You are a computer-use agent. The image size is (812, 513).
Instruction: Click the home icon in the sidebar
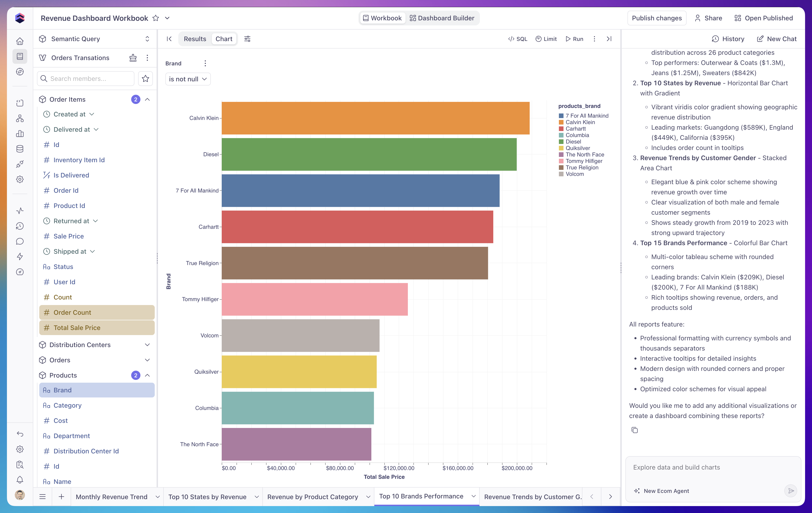pos(20,41)
